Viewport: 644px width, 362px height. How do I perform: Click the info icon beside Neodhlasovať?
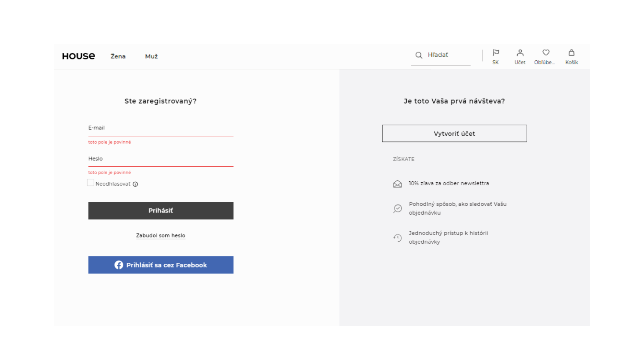pyautogui.click(x=135, y=184)
